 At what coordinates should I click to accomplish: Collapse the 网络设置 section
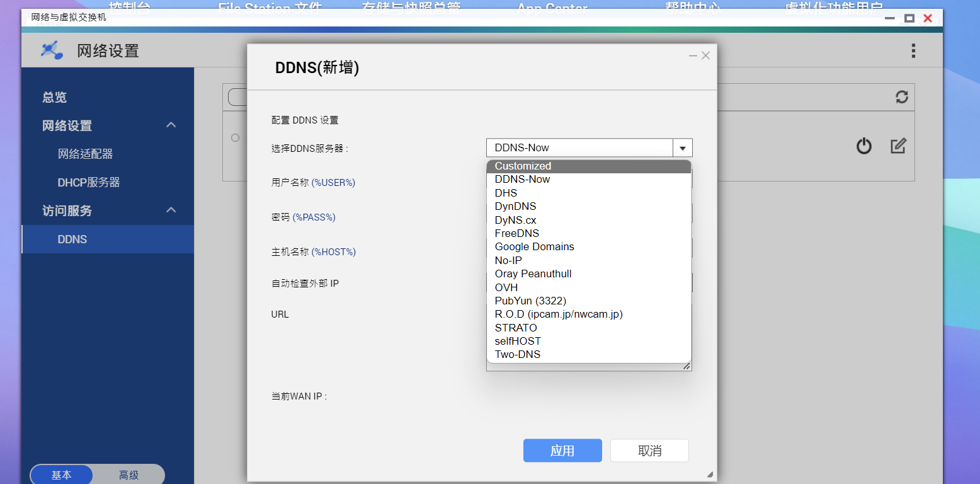(171, 125)
